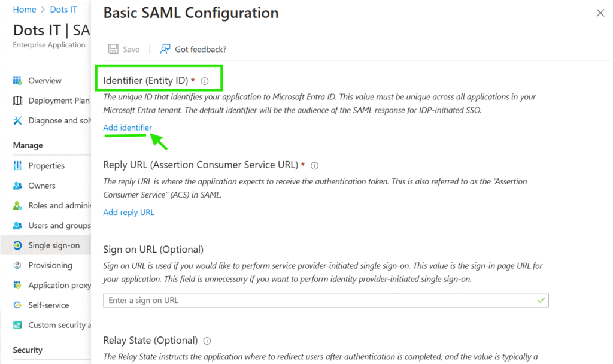Click the Provisioning sidebar icon
Viewport: 613px width, 364px height.
(17, 265)
